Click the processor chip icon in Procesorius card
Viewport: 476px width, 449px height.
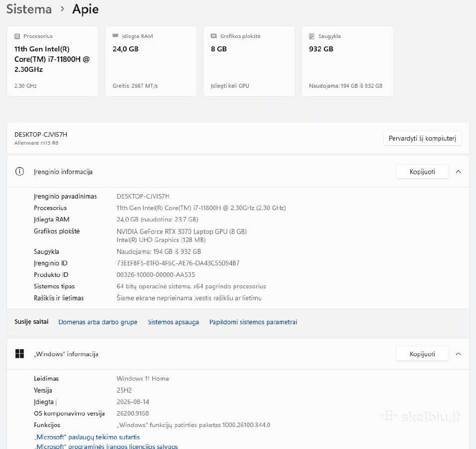(x=17, y=36)
